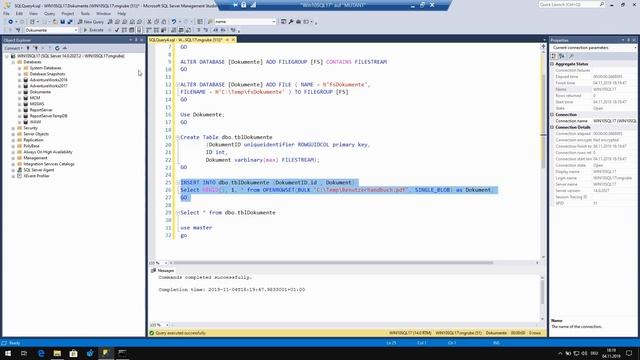Select the AdventureWorks2017 database in tree
The width and height of the screenshot is (640, 360).
point(49,86)
